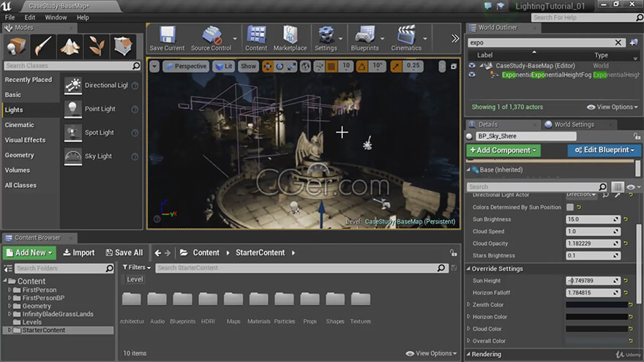Open Source Control dropdown arrow

point(235,39)
